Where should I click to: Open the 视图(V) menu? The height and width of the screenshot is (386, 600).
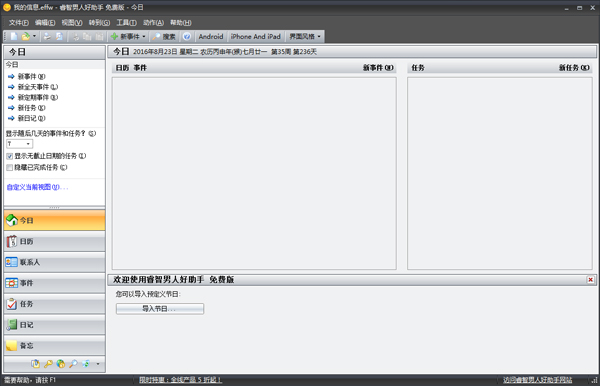[x=72, y=23]
